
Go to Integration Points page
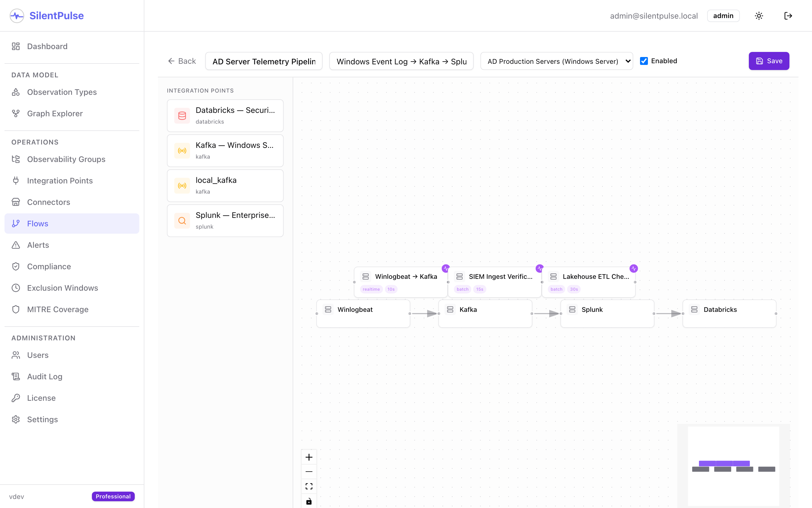point(72,181)
